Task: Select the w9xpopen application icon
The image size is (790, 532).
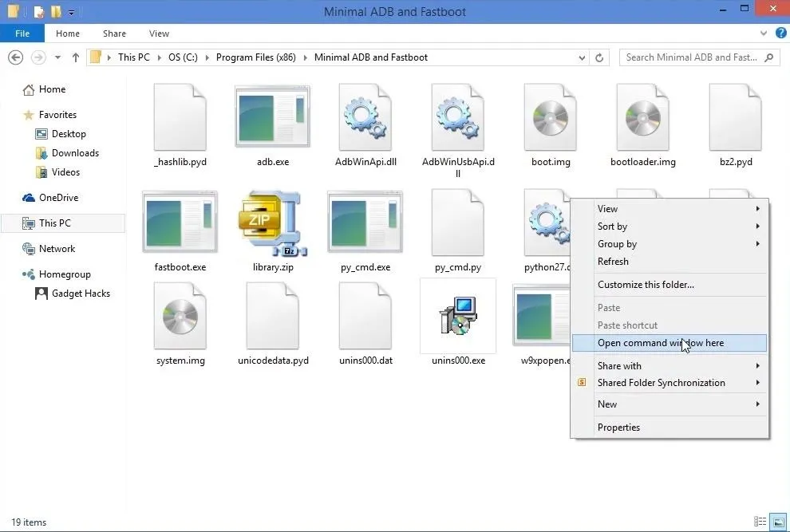Action: [x=542, y=315]
